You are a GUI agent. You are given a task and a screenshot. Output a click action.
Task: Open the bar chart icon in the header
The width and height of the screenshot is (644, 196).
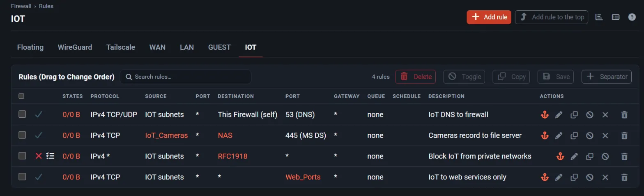[x=599, y=17]
